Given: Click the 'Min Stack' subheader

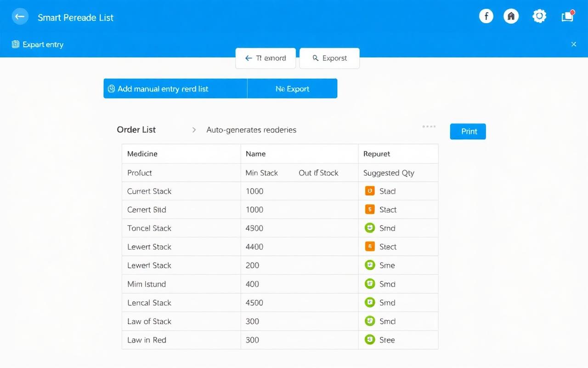Looking at the screenshot, I should [262, 173].
